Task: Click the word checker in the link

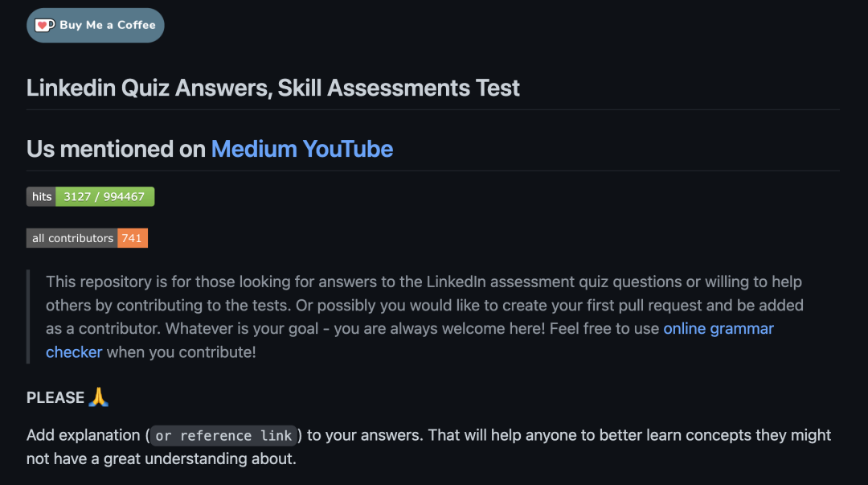Action: coord(74,352)
